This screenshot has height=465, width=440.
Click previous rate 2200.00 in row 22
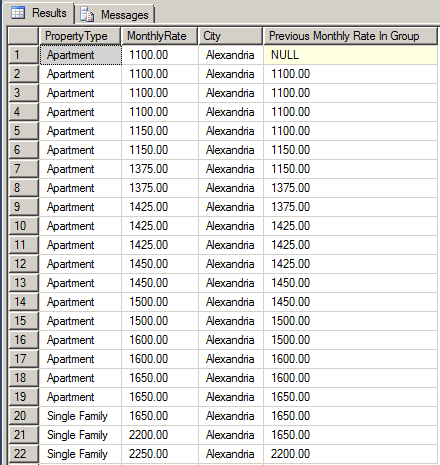point(350,454)
